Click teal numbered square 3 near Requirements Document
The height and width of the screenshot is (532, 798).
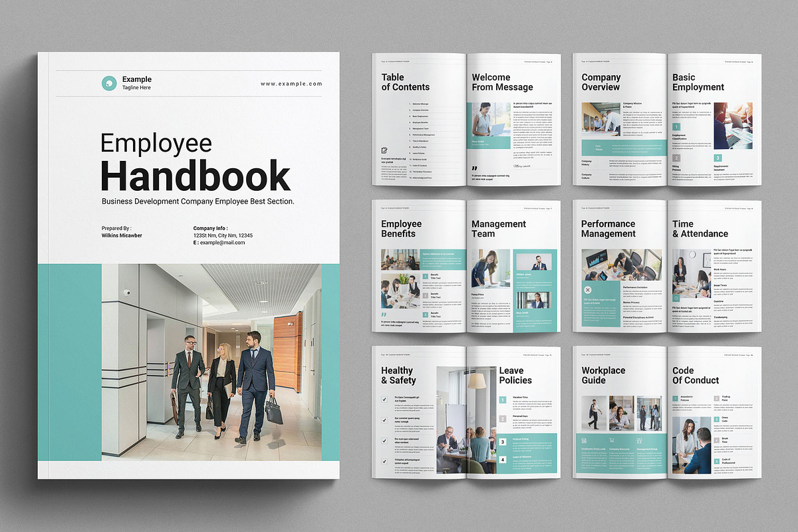point(718,158)
